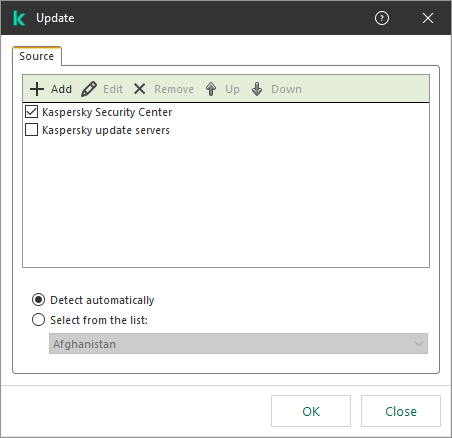The width and height of the screenshot is (452, 438).
Task: Choose Select from the list option
Action: click(x=38, y=320)
